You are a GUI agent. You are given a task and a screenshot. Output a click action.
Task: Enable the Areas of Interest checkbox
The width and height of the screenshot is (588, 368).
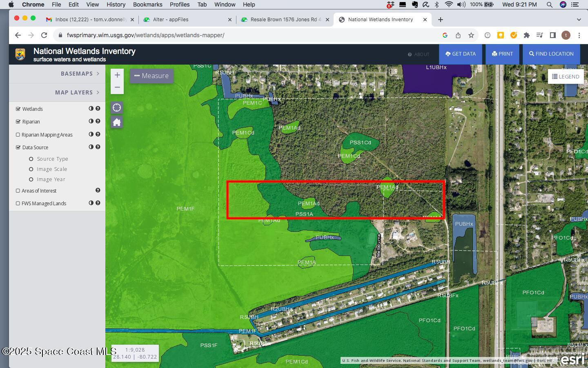click(x=18, y=191)
